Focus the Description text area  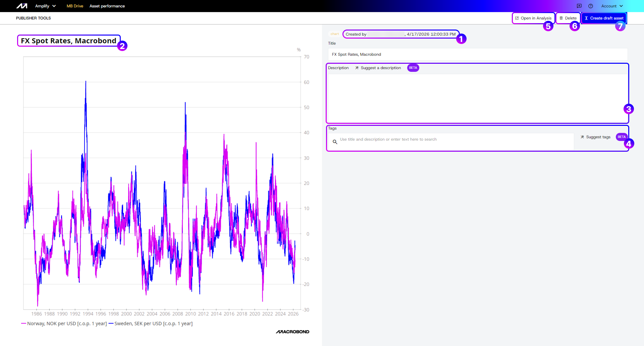coord(477,98)
